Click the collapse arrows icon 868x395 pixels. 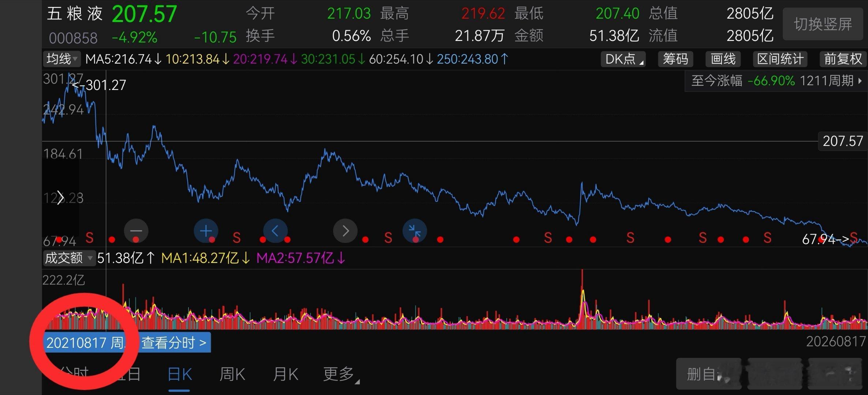pos(415,231)
